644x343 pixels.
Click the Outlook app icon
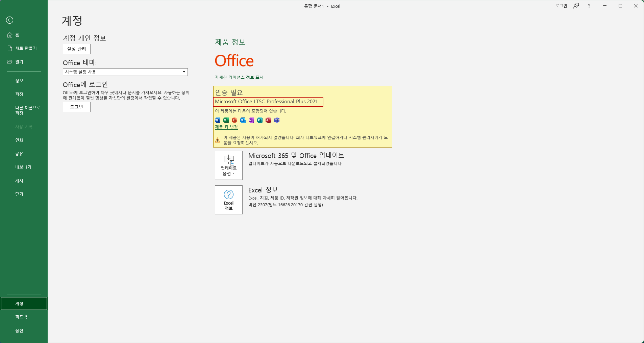coord(243,120)
